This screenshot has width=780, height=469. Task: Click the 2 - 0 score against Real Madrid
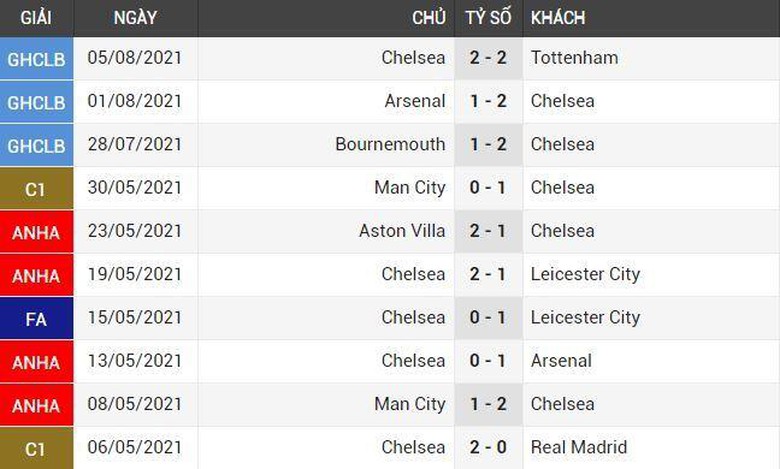tap(488, 447)
